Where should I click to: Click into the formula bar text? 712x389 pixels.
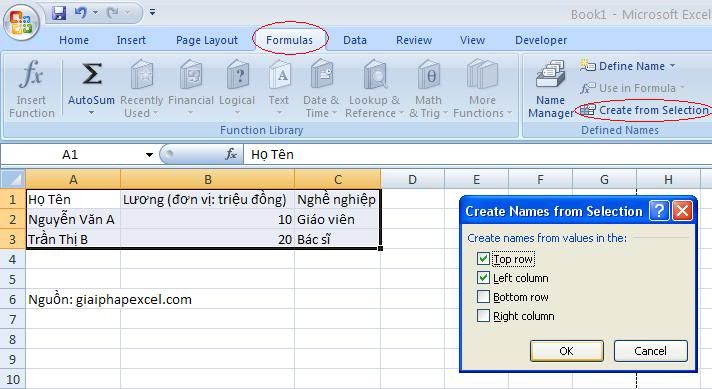pyautogui.click(x=477, y=155)
